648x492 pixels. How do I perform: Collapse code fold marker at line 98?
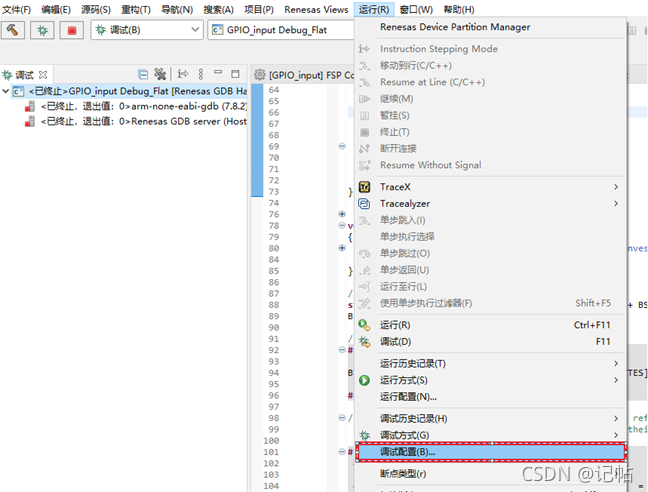coord(342,418)
